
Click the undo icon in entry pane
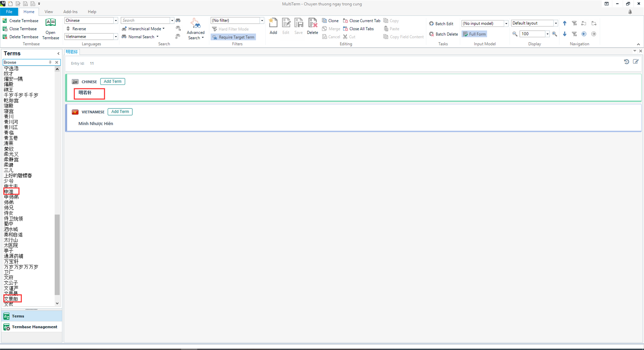coord(626,62)
